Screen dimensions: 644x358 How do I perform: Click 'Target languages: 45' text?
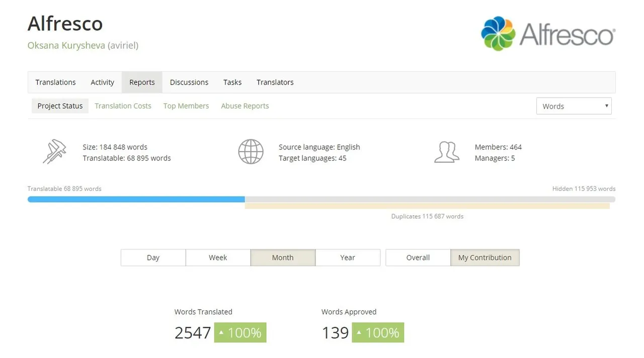tap(312, 158)
